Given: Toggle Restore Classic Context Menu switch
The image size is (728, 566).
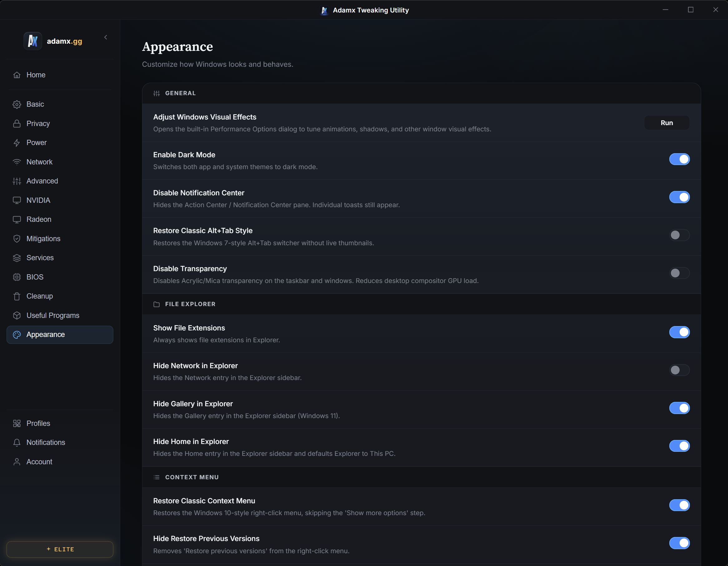Looking at the screenshot, I should [x=679, y=505].
